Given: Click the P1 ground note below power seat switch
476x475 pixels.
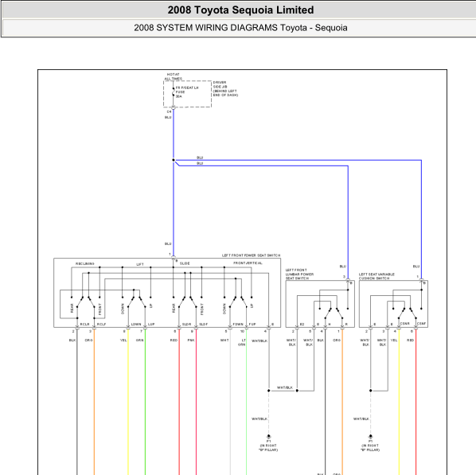Looking at the screenshot, I should 268,446.
